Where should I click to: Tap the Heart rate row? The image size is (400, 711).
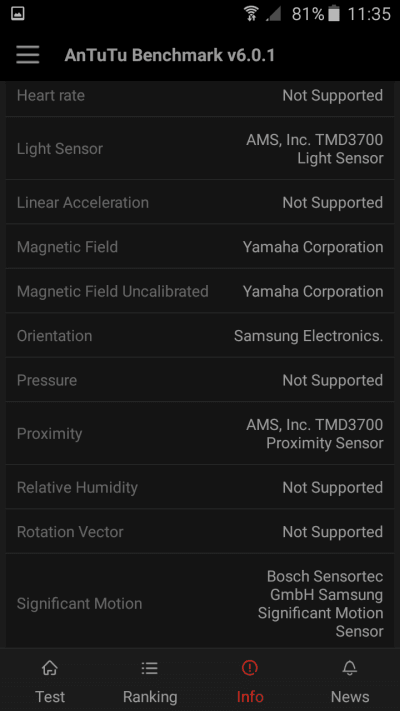coord(200,96)
